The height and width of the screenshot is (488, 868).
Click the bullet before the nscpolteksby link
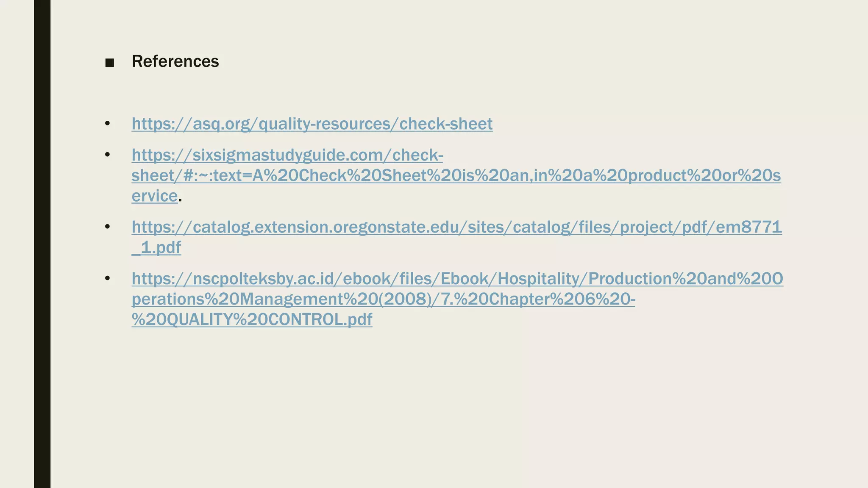108,279
